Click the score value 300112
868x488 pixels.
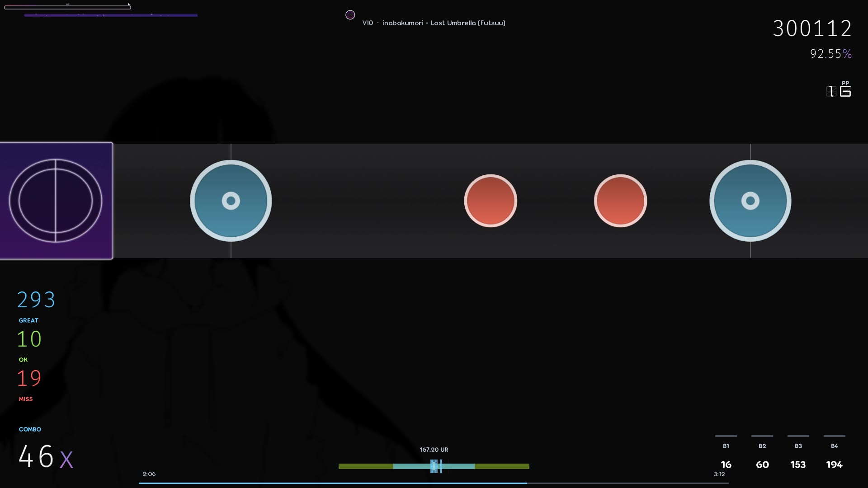(x=812, y=28)
